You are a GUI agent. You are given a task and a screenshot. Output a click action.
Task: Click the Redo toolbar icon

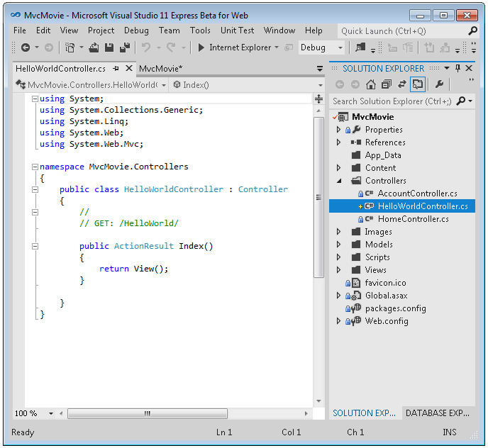click(x=171, y=47)
